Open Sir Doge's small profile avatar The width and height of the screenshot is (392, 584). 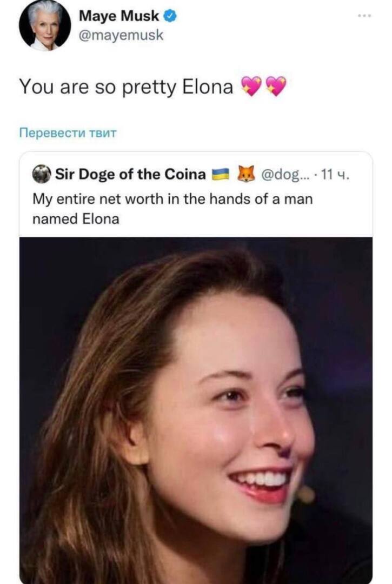[x=41, y=174]
